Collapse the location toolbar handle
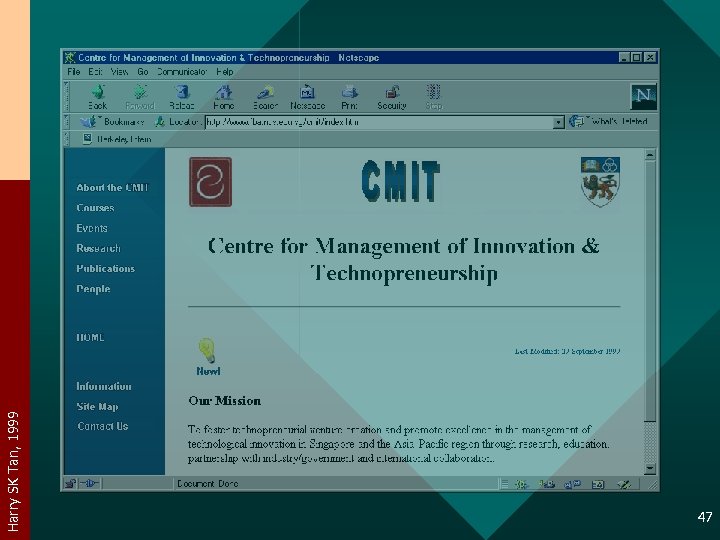Viewport: 720px width, 540px height. 67,122
